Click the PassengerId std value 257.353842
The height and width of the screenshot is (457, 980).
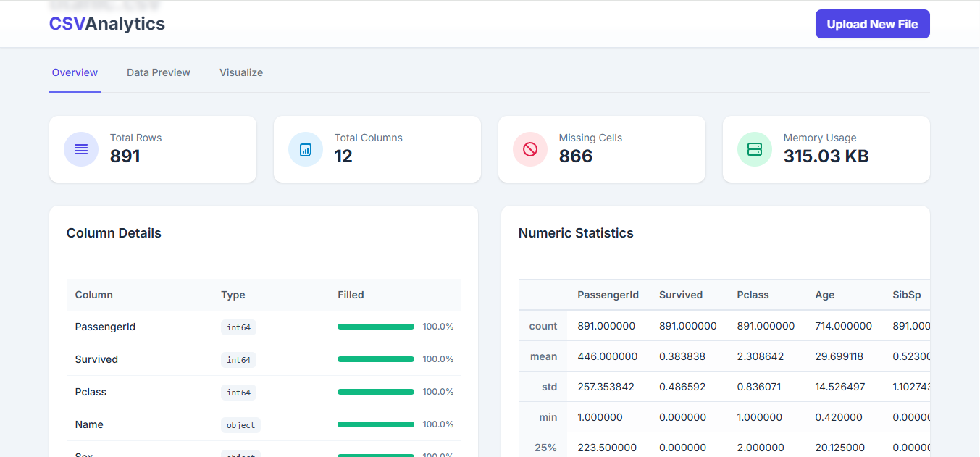point(606,387)
